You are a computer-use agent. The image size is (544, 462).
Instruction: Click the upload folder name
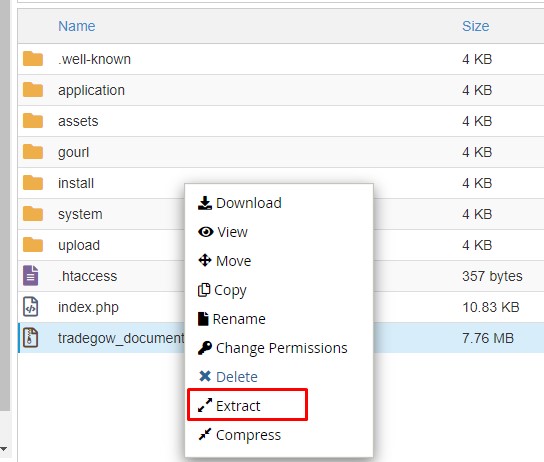[x=79, y=246]
